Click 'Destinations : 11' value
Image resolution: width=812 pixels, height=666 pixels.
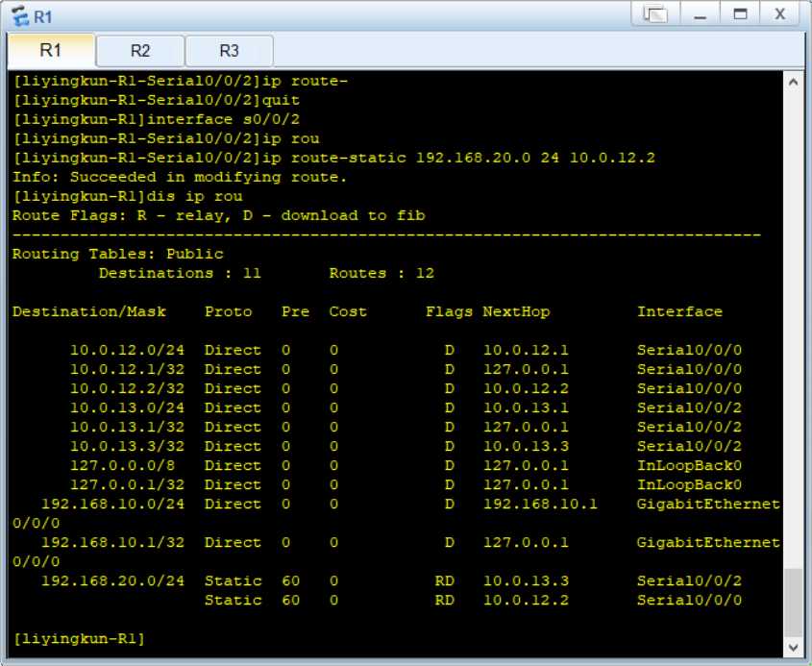(180, 273)
